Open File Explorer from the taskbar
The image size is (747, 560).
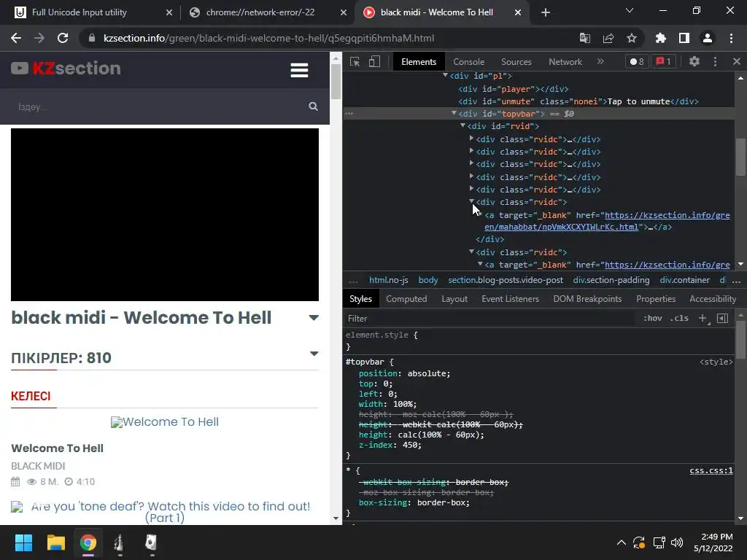tap(55, 542)
